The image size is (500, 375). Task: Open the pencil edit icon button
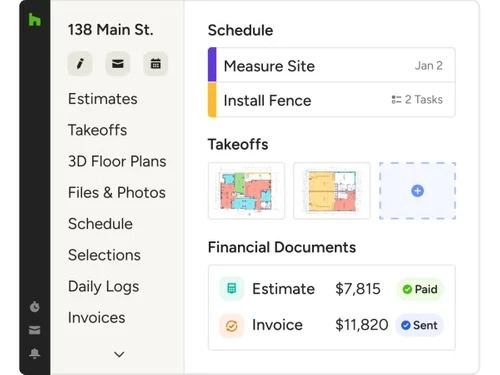(x=80, y=63)
